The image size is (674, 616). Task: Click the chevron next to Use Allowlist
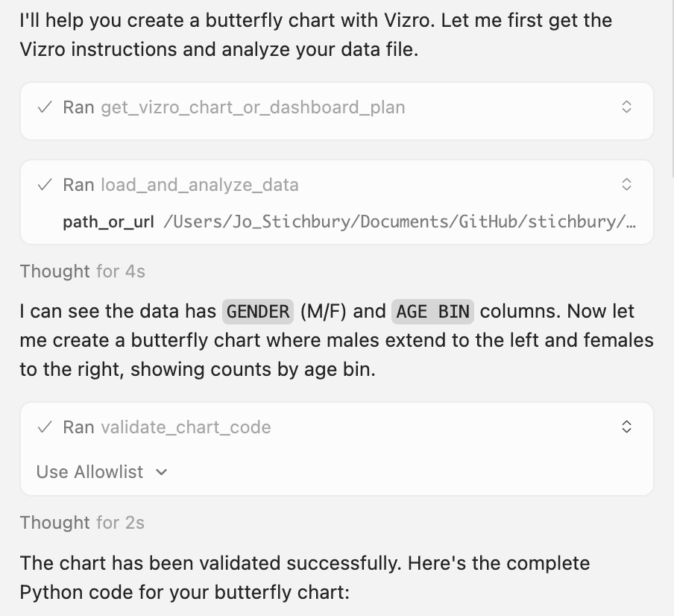click(163, 472)
